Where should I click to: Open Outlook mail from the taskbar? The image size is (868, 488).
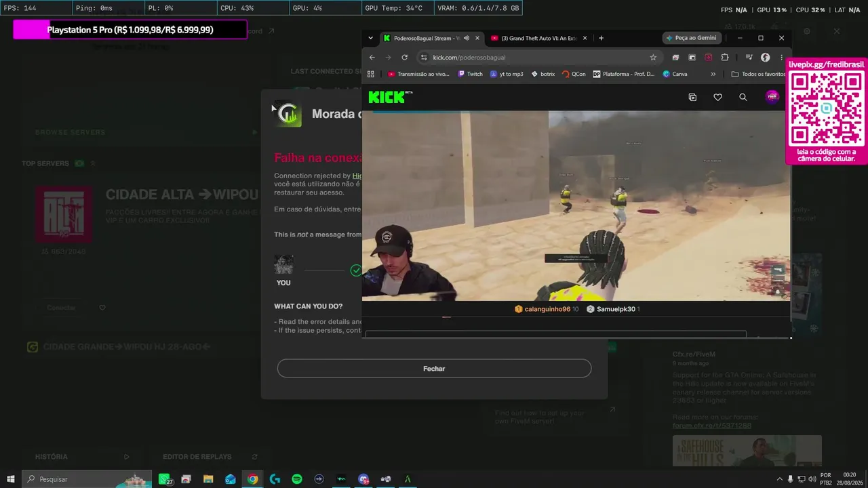[x=231, y=479]
